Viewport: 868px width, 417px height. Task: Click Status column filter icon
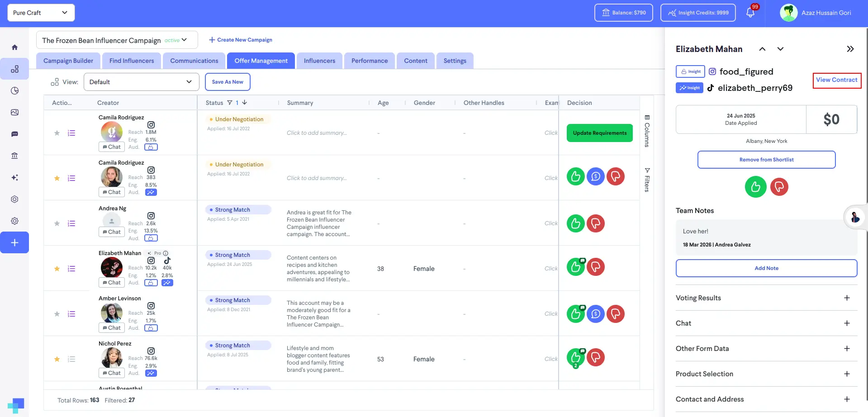point(230,103)
